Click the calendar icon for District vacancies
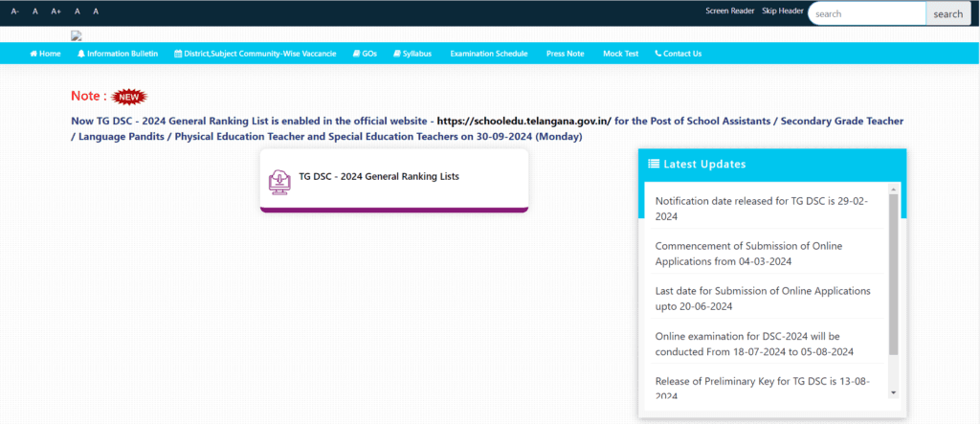The width and height of the screenshot is (980, 424). pyautogui.click(x=178, y=54)
